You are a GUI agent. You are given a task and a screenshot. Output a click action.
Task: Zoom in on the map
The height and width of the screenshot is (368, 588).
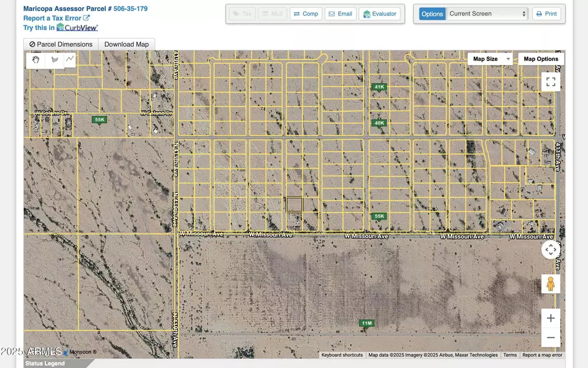(550, 318)
